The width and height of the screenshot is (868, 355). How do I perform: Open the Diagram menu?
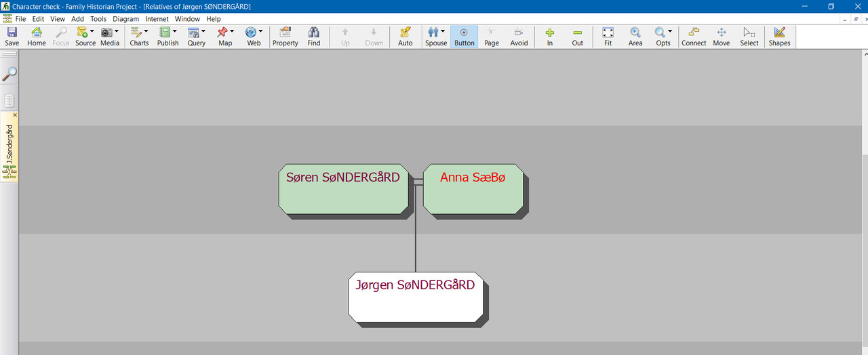pos(125,19)
